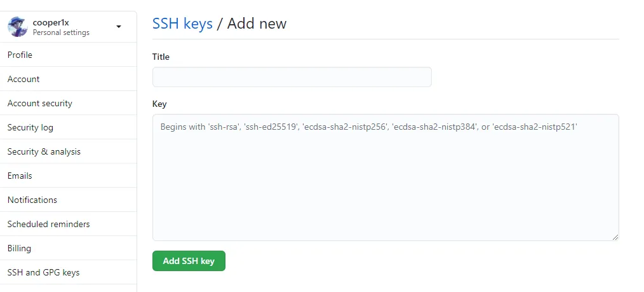This screenshot has height=292, width=644.
Task: Click the Key field label
Action: click(159, 104)
